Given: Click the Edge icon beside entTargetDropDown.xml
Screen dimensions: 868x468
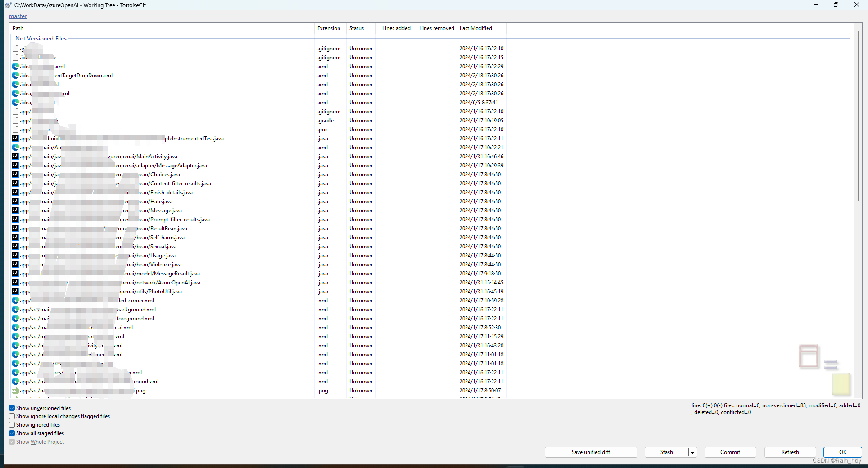Looking at the screenshot, I should click(15, 76).
